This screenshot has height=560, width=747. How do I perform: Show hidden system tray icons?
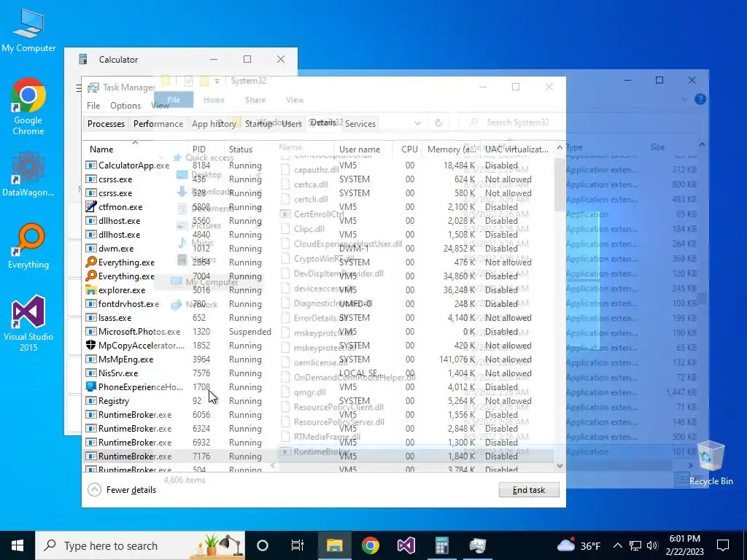point(617,545)
